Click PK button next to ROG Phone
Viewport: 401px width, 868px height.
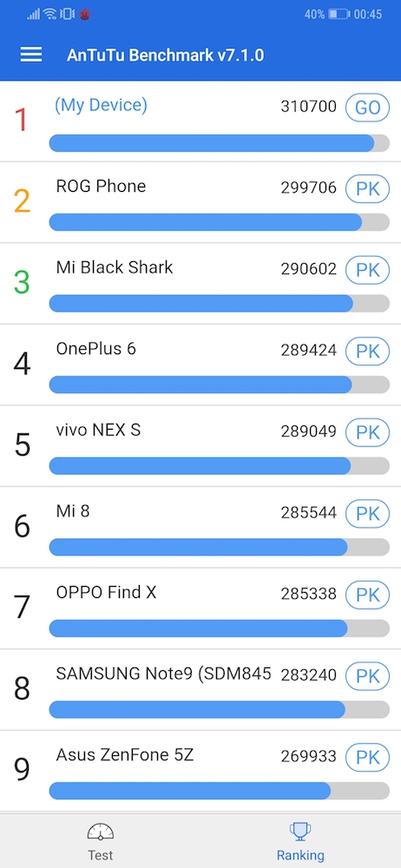coord(368,188)
